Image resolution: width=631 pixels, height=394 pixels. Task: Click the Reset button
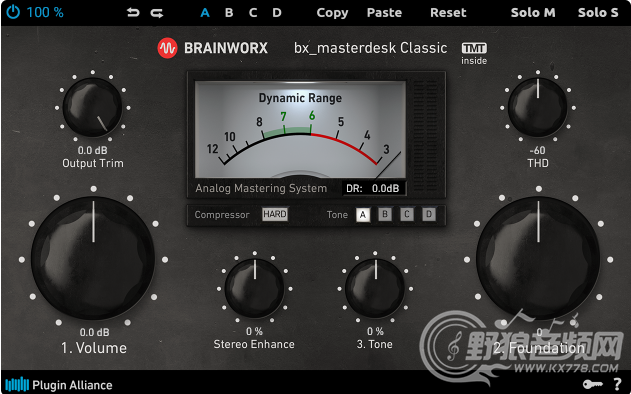(x=448, y=13)
